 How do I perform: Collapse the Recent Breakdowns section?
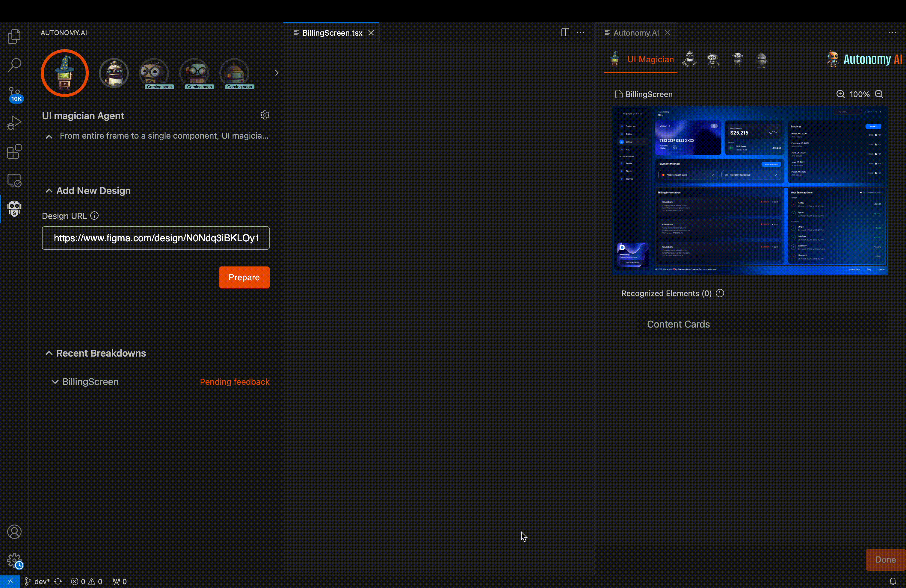(49, 353)
